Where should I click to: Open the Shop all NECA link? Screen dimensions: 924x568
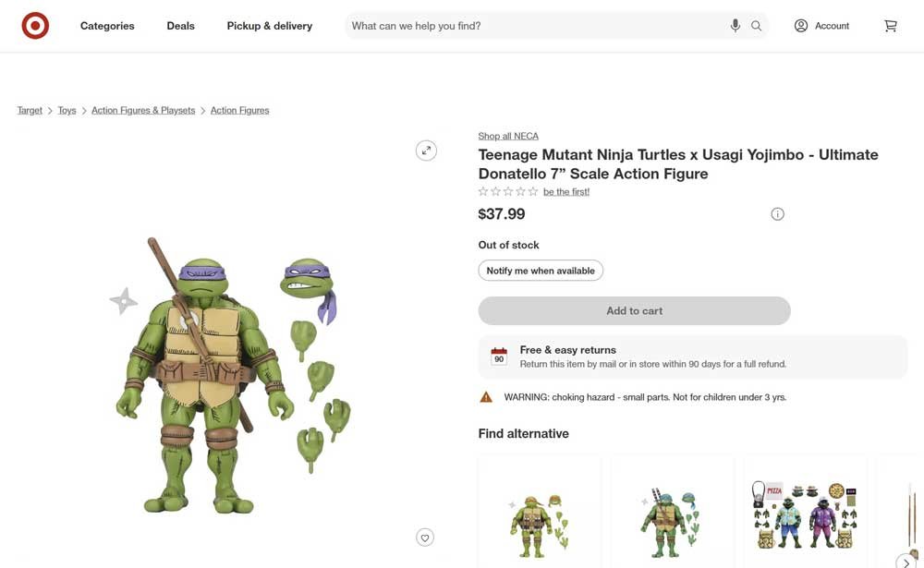point(507,135)
